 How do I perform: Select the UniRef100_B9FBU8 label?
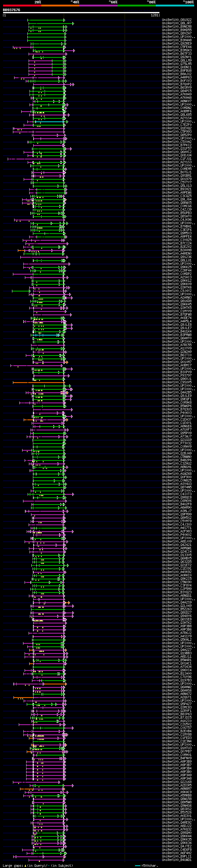(x=177, y=71)
